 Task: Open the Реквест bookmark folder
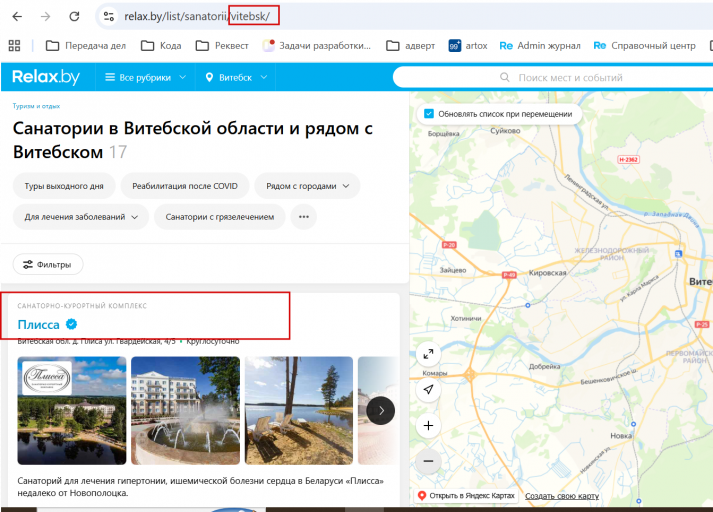pos(222,45)
